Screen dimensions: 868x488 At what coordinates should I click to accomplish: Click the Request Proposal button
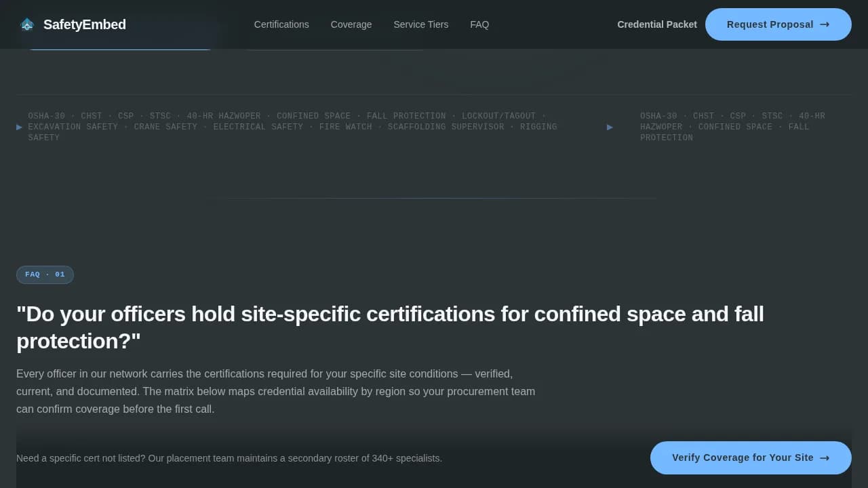778,24
